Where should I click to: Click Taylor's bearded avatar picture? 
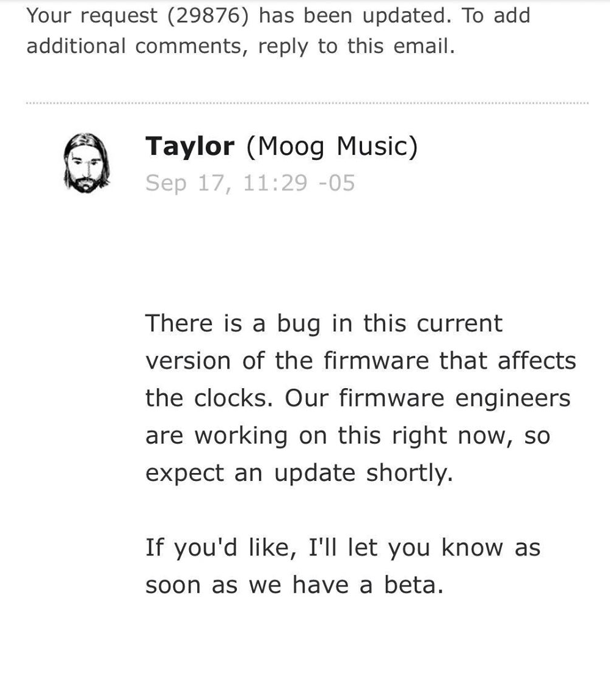click(87, 164)
